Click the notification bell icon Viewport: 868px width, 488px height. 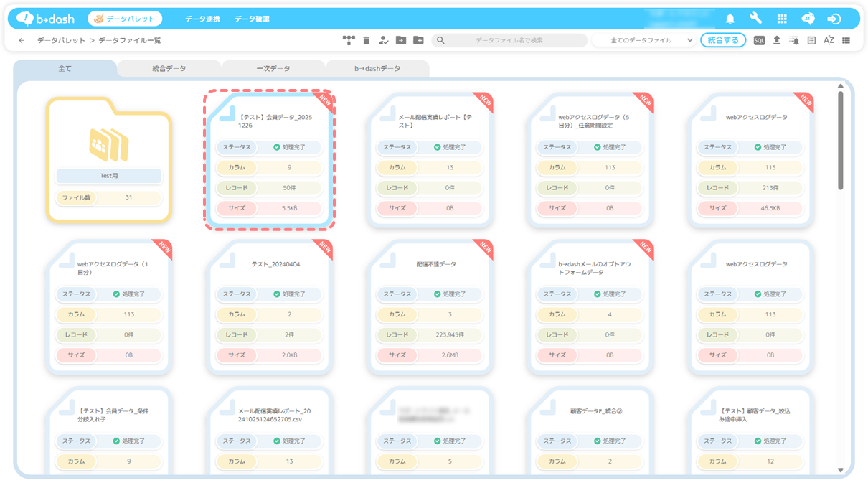[730, 19]
